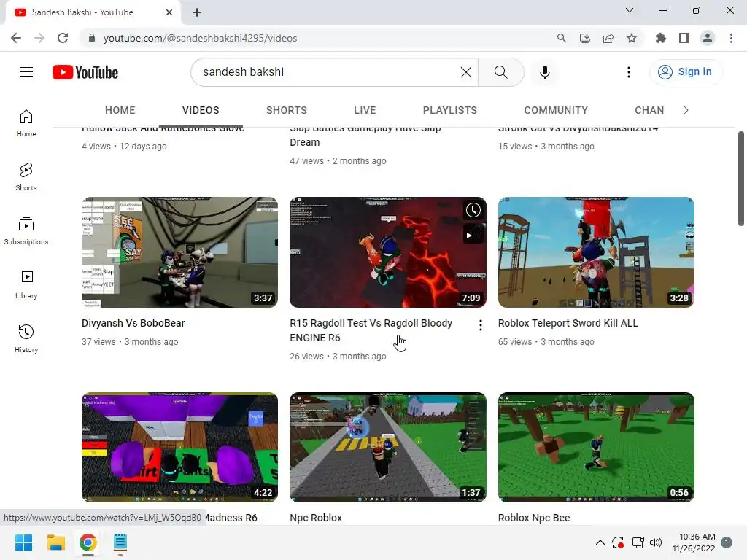Click the magnifier search button
Image resolution: width=747 pixels, height=560 pixels.
pyautogui.click(x=500, y=72)
